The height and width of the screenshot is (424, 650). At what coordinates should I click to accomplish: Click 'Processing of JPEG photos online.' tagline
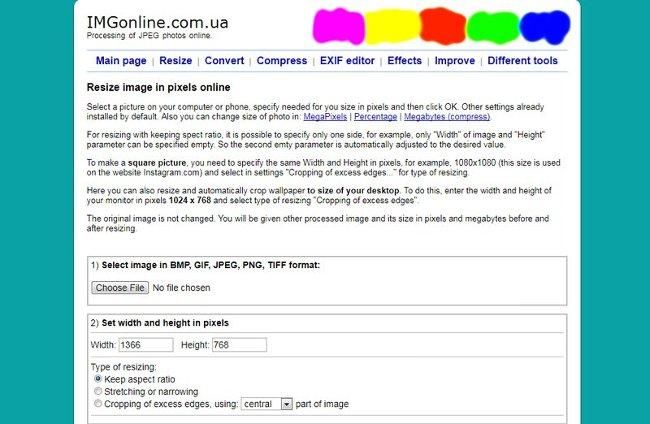point(149,36)
